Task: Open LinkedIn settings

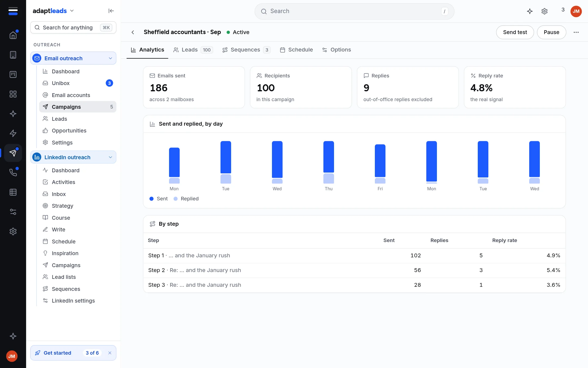Action: click(78, 301)
